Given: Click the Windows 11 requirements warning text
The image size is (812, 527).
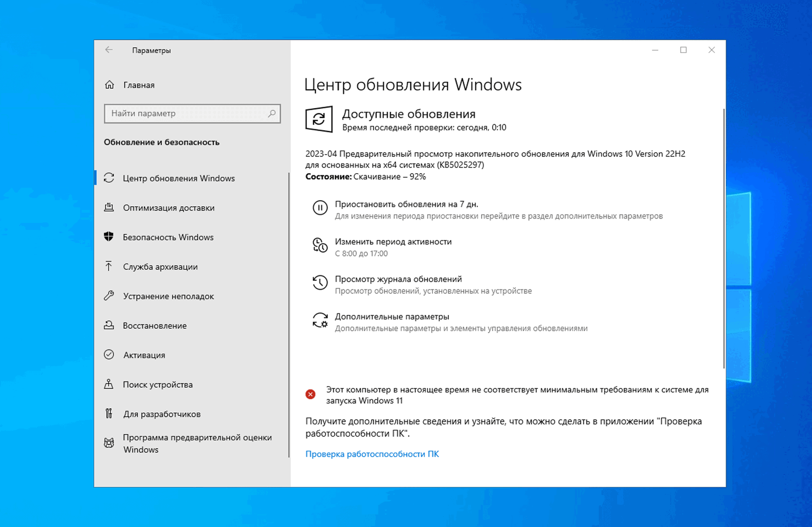Looking at the screenshot, I should pyautogui.click(x=517, y=395).
